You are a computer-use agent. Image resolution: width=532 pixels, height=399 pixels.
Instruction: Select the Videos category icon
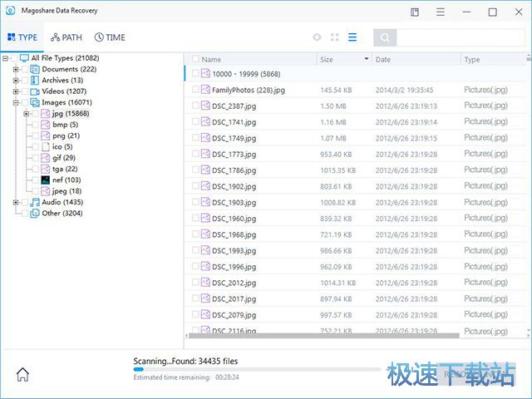[x=35, y=91]
